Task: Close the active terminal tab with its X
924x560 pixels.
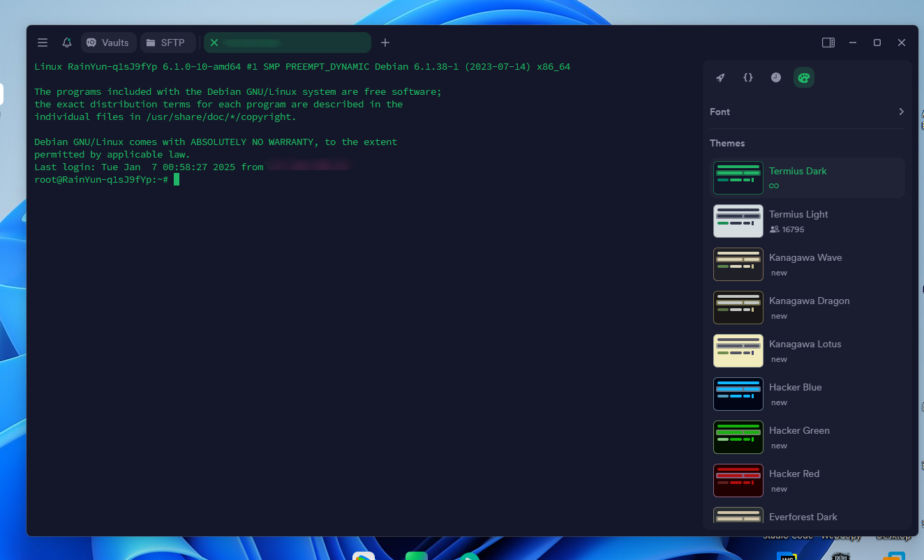Action: [214, 43]
